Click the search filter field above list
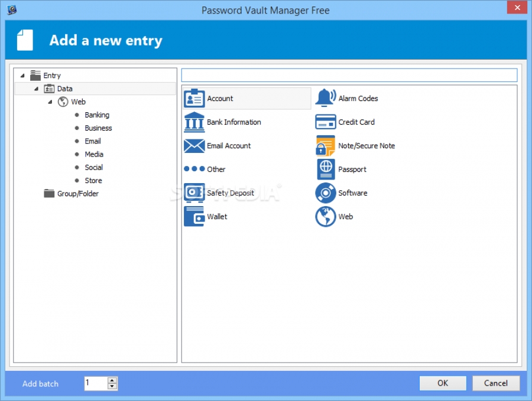The height and width of the screenshot is (401, 532). 349,75
